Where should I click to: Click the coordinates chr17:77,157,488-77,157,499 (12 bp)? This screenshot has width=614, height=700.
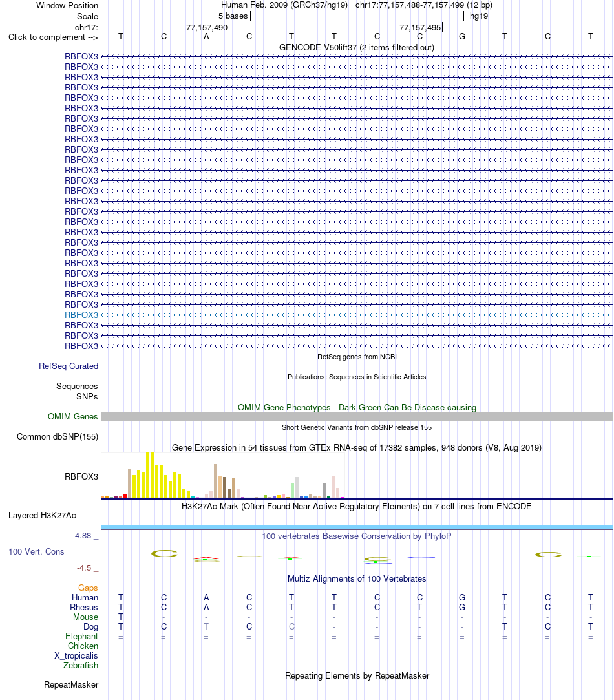[x=424, y=5]
